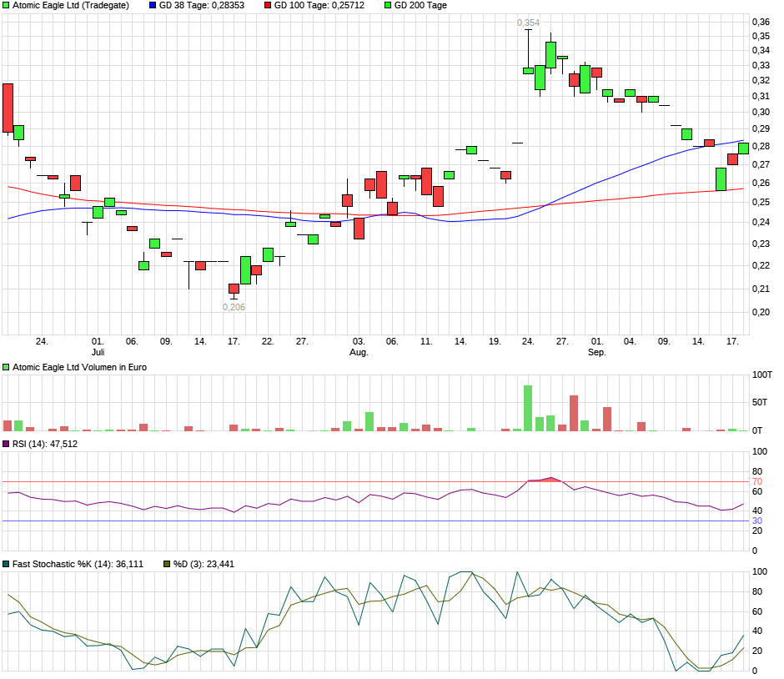This screenshot has height=679, width=784.
Task: Click the red GD 100 Tage legend swatch
Action: point(268,6)
